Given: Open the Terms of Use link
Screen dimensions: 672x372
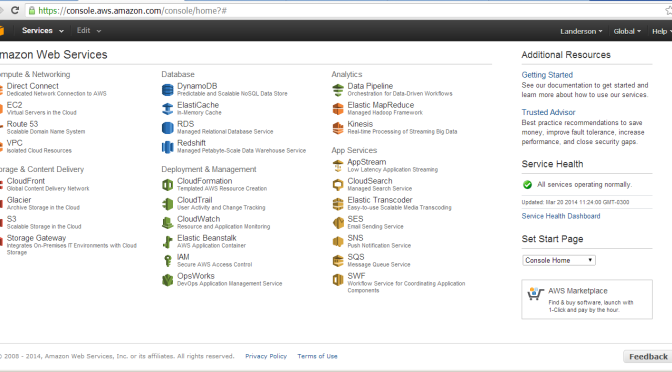Looking at the screenshot, I should [x=317, y=356].
